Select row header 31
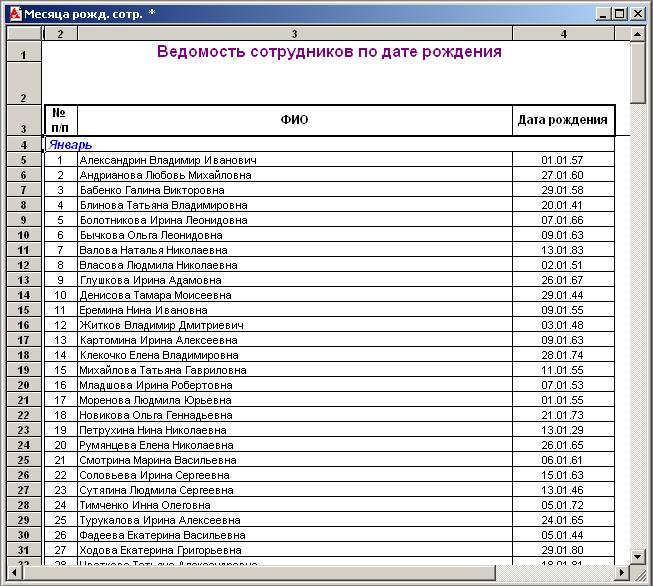 24,550
